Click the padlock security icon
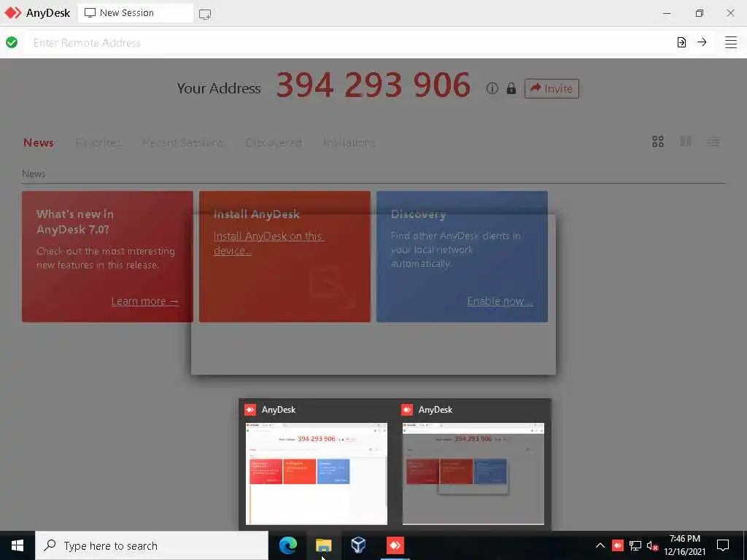 (511, 88)
